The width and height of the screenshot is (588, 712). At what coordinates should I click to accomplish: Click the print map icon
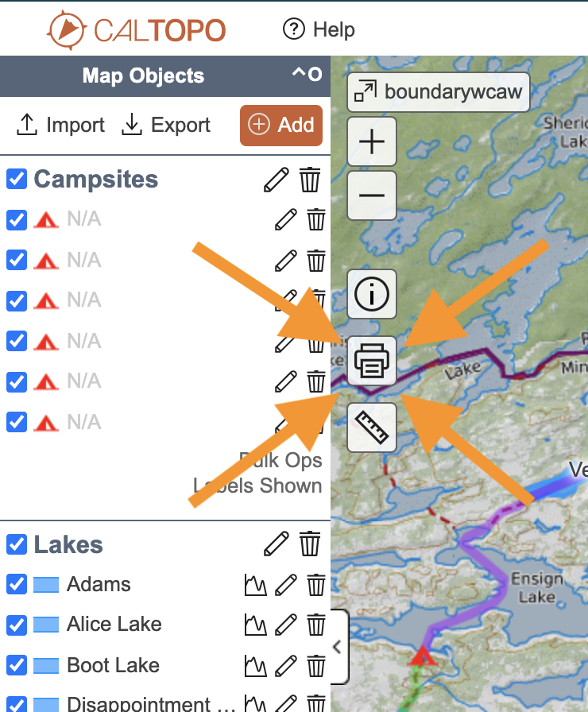(371, 361)
